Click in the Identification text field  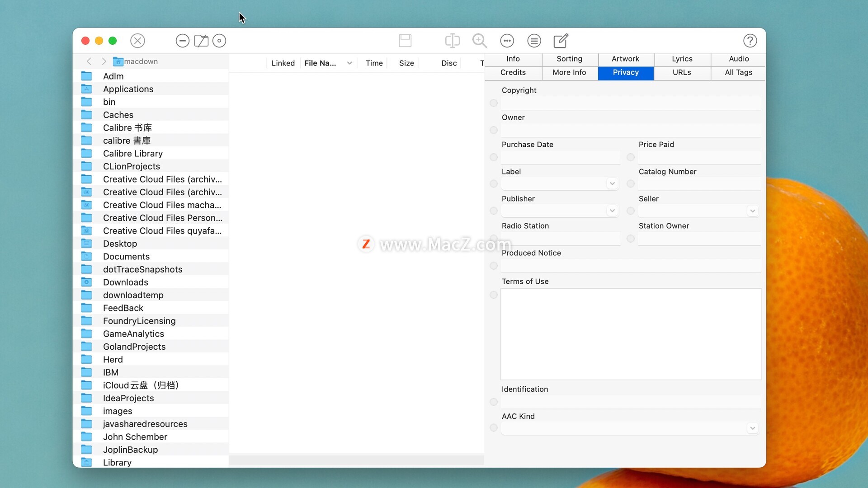coord(631,402)
